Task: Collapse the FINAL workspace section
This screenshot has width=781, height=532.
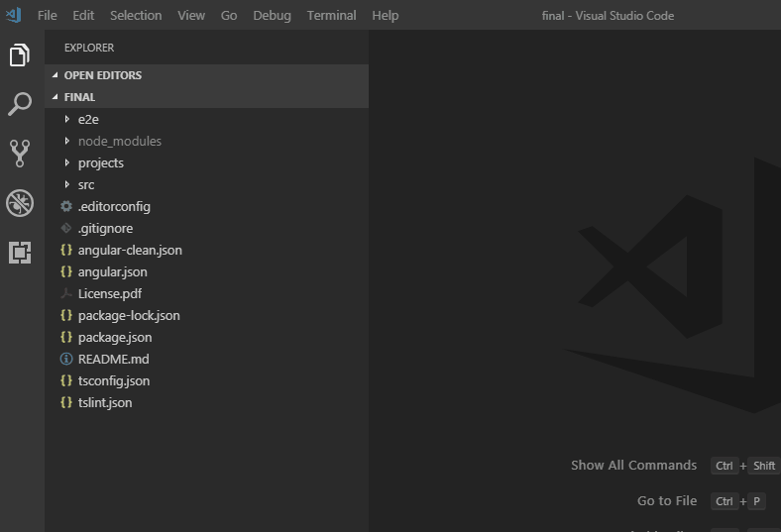Action: [x=79, y=97]
